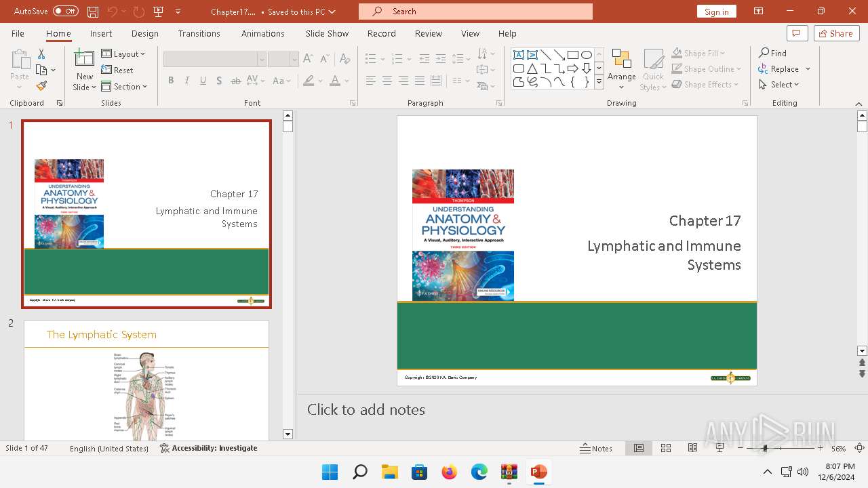Center align the text
Screen dimensions: 868x488
click(387, 81)
